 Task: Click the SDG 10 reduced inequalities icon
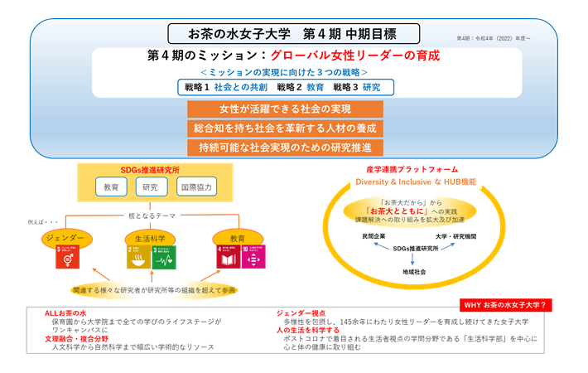pyautogui.click(x=253, y=257)
